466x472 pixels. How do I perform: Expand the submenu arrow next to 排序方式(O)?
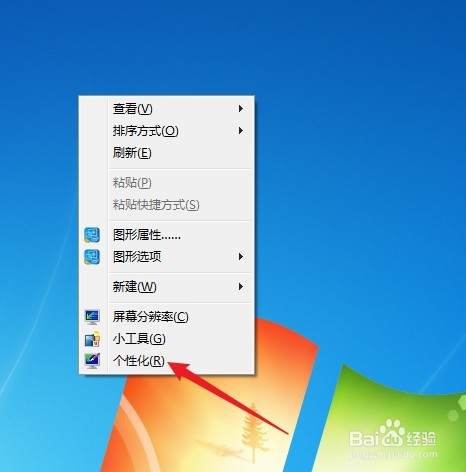(x=241, y=131)
